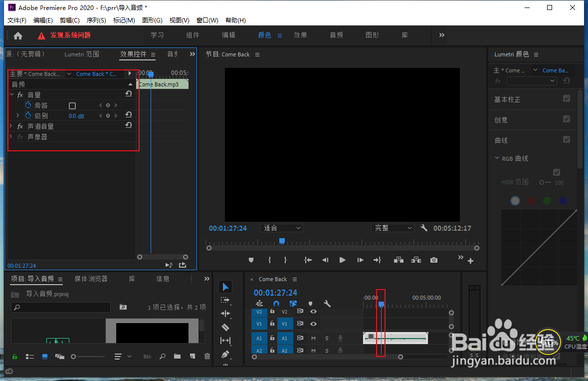This screenshot has height=381, width=588.
Task: Open the Lumetri effect selector dropdown
Action: pos(532,81)
